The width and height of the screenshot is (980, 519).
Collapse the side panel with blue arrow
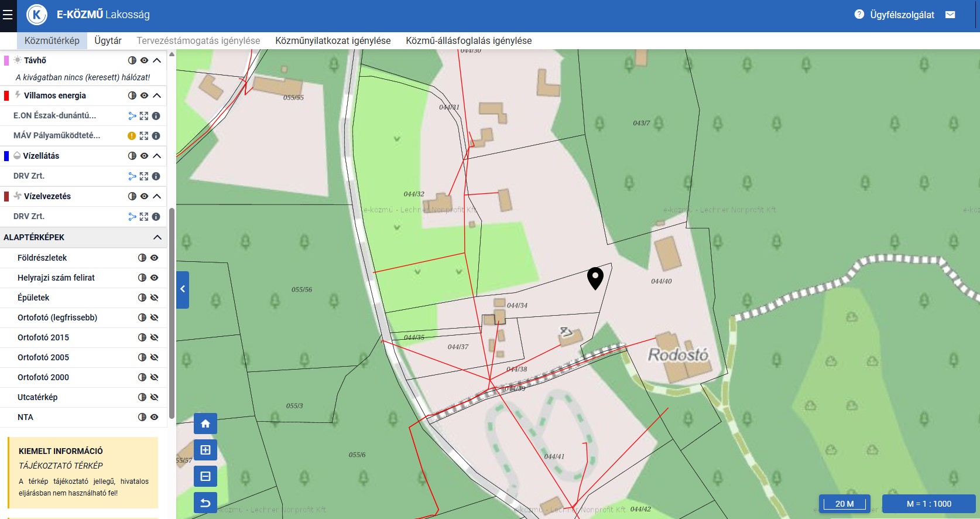point(183,289)
